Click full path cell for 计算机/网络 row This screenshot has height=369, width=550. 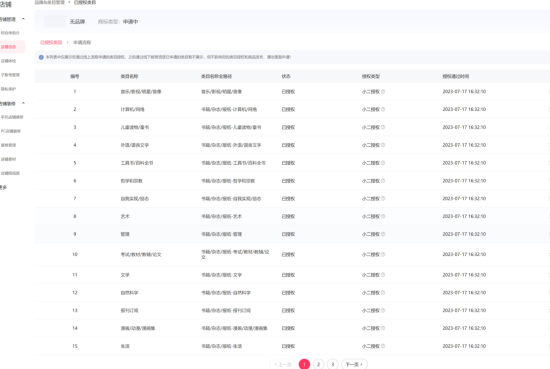229,109
